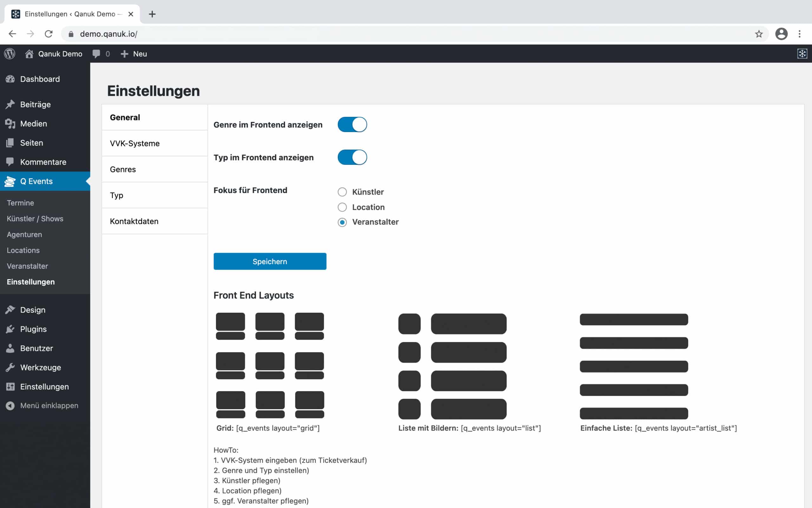Click the shortcode text [q_events layout="artist_list"]
Viewport: 812px width, 508px height.
[686, 428]
